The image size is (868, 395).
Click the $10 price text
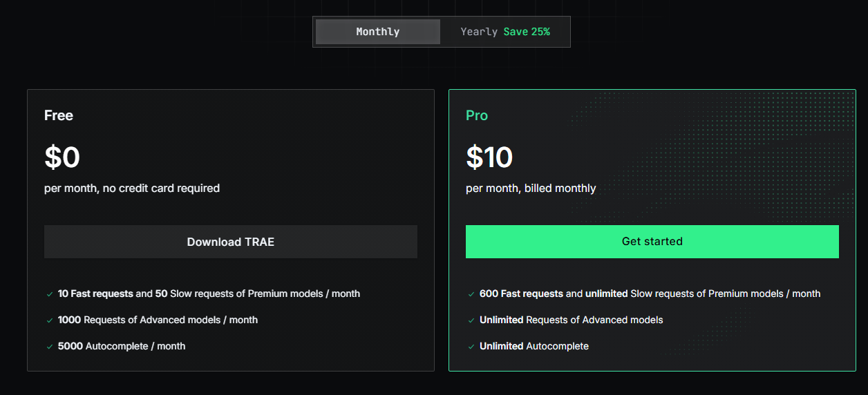(x=489, y=157)
